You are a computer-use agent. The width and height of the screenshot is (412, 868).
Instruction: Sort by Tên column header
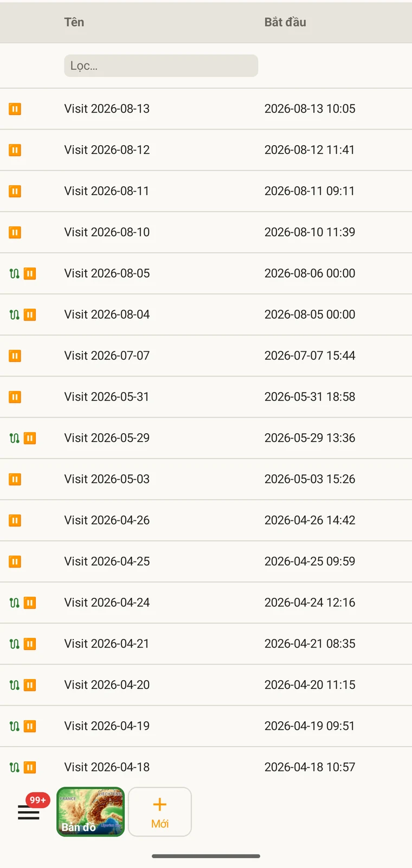coord(74,22)
